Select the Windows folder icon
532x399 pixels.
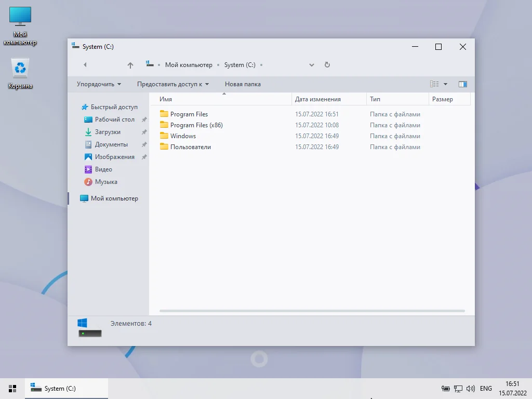[164, 136]
